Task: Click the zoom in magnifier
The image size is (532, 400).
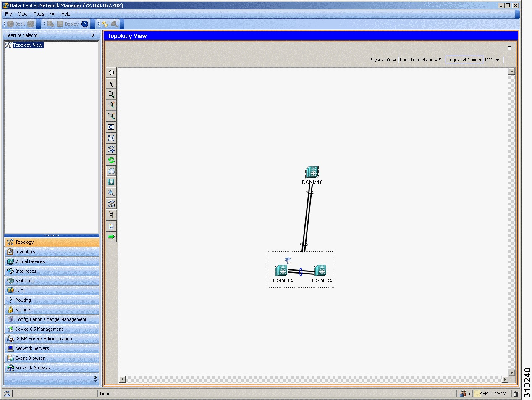Action: tap(111, 105)
